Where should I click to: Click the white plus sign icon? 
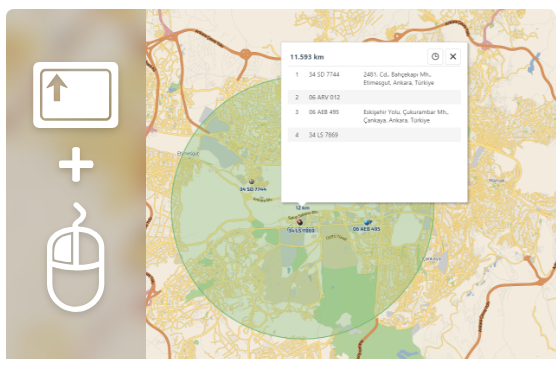point(76,165)
